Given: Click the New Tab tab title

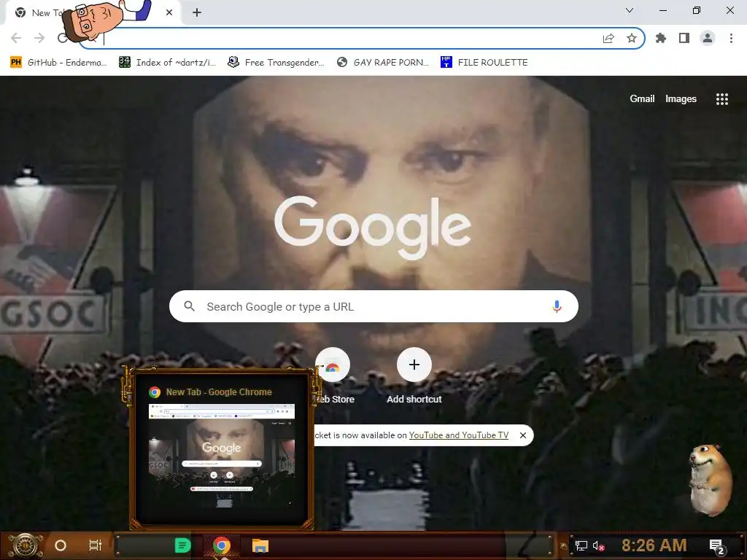Looking at the screenshot, I should tap(47, 13).
